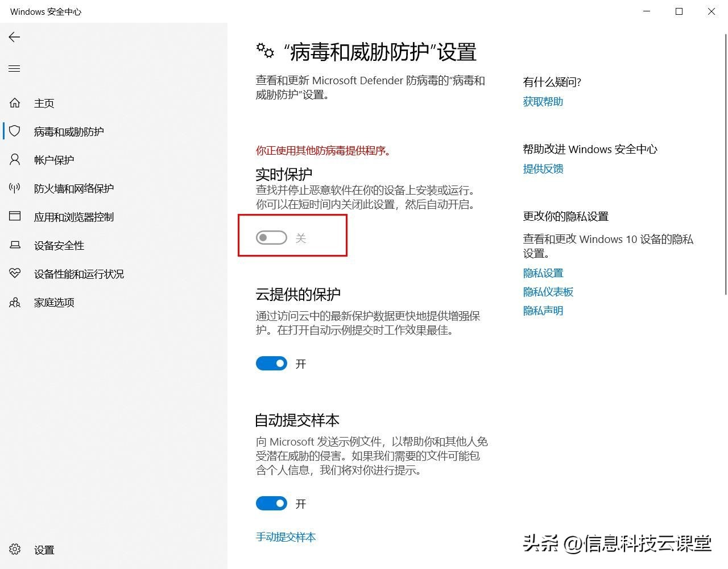Turn off 自动提交样本
The height and width of the screenshot is (569, 728).
pos(271,503)
